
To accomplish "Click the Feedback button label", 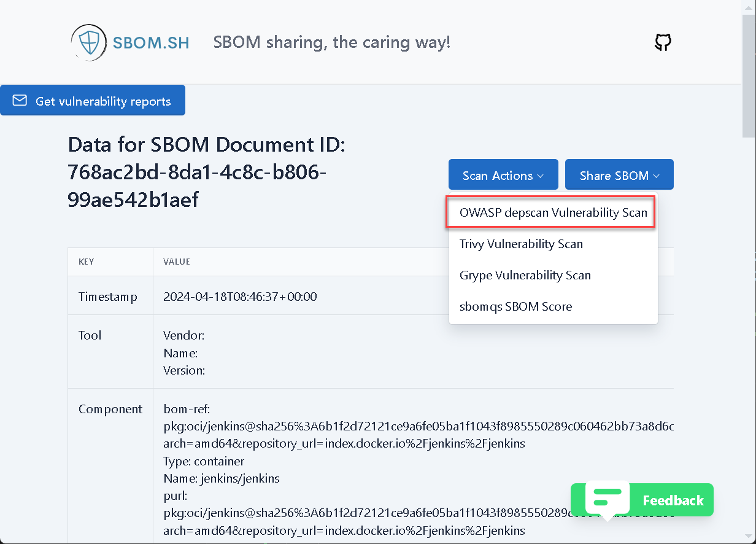I will click(673, 500).
